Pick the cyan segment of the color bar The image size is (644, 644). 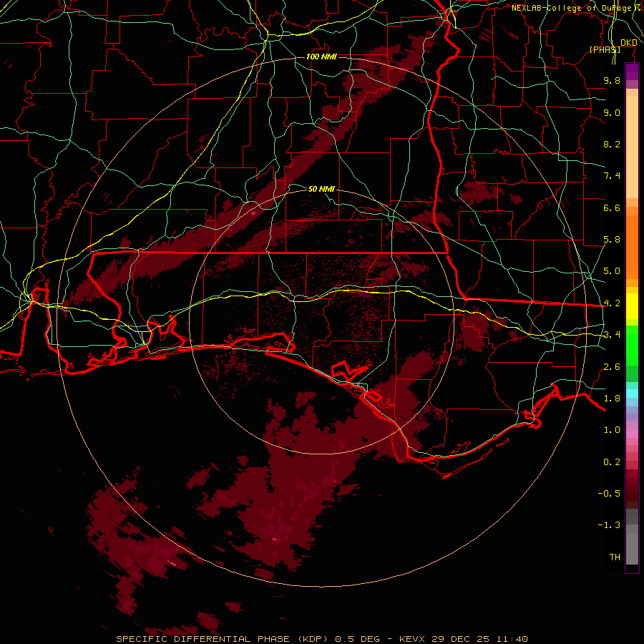click(x=632, y=394)
